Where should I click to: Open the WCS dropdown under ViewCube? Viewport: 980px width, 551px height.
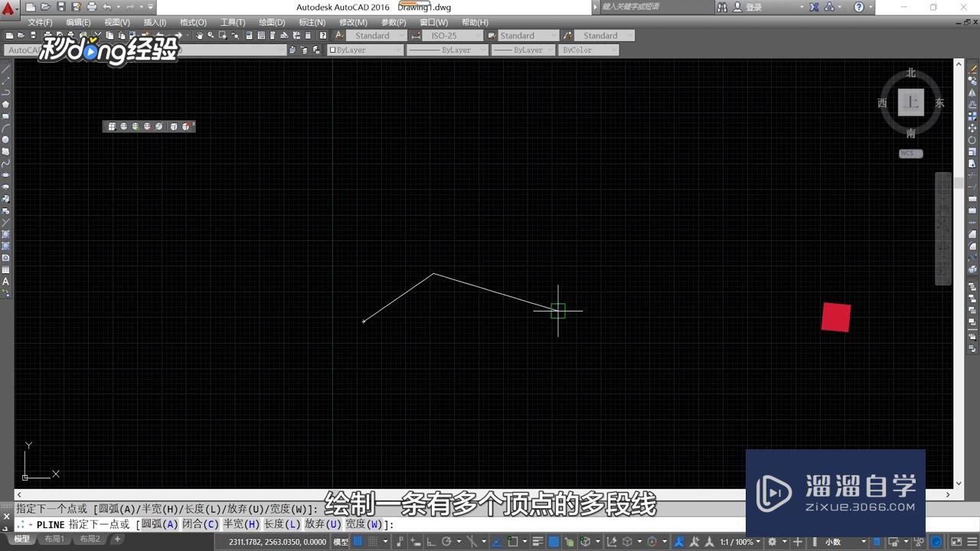click(910, 153)
